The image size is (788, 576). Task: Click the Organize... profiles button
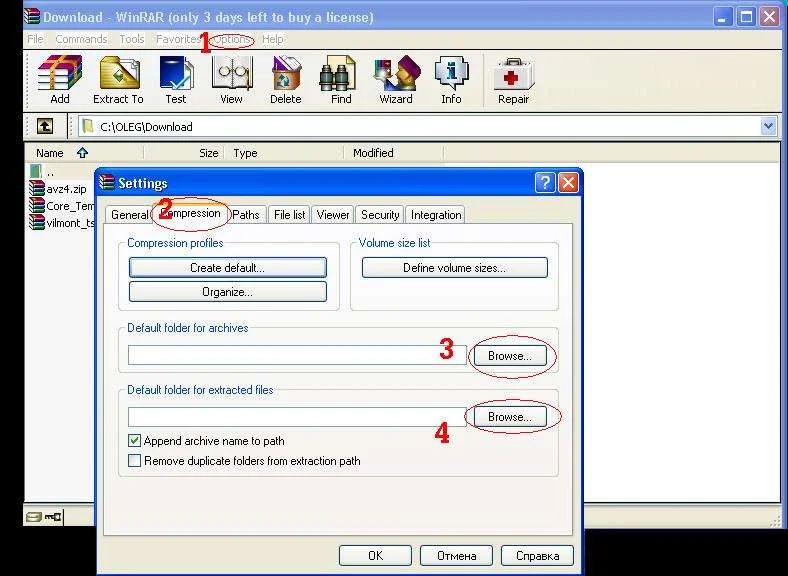228,292
